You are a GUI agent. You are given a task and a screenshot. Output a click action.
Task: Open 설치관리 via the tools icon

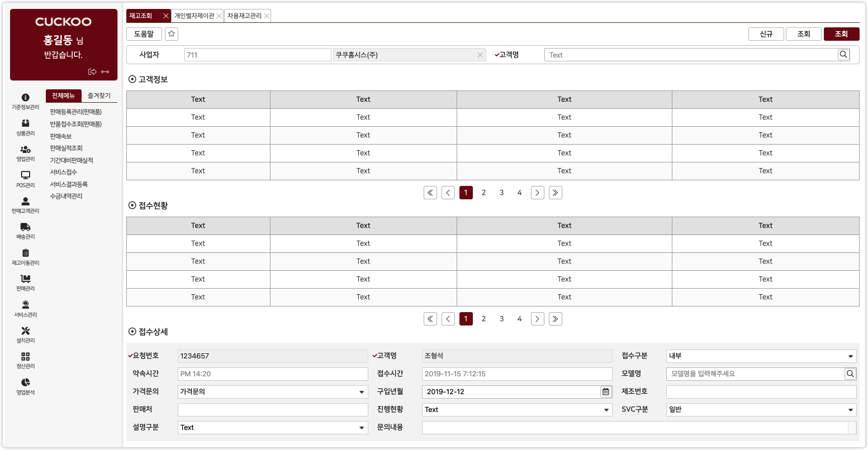[x=25, y=330]
